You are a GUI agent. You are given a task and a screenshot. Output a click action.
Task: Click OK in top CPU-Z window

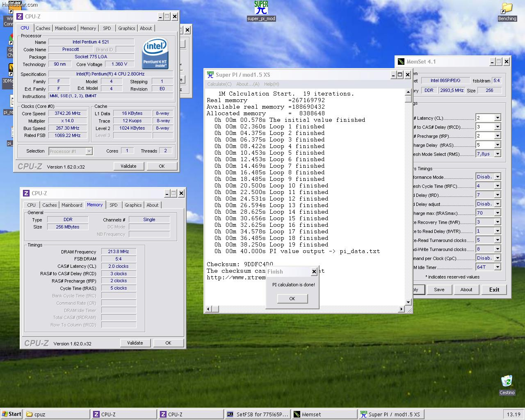pos(162,166)
